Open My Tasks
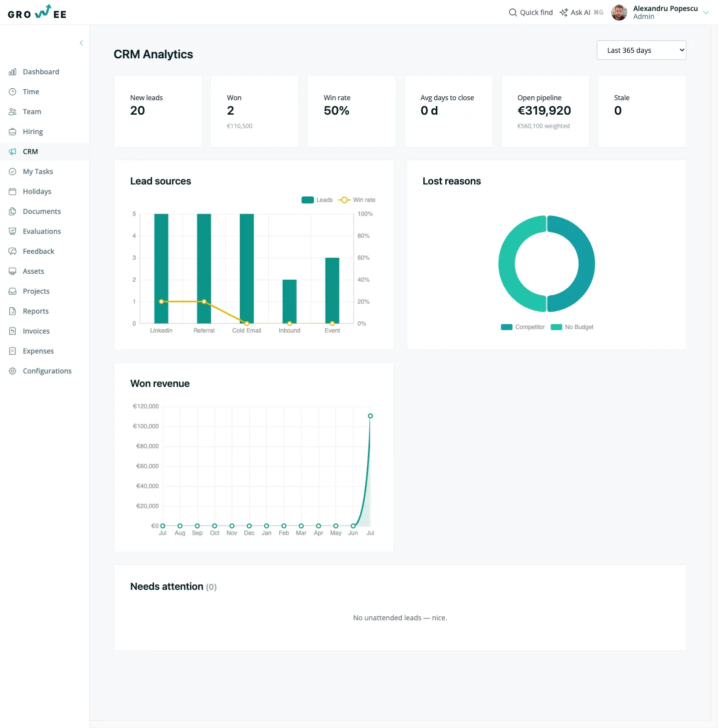This screenshot has height=728, width=718. pyautogui.click(x=38, y=172)
